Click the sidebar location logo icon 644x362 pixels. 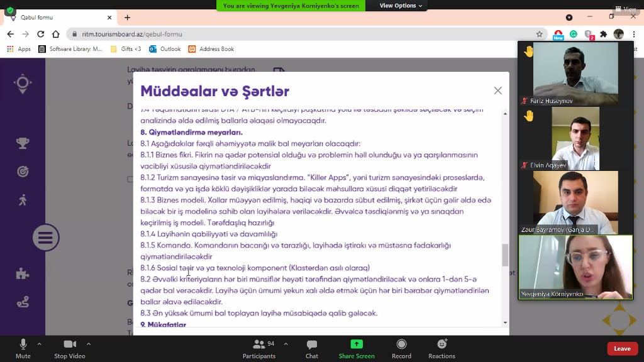[x=23, y=84]
